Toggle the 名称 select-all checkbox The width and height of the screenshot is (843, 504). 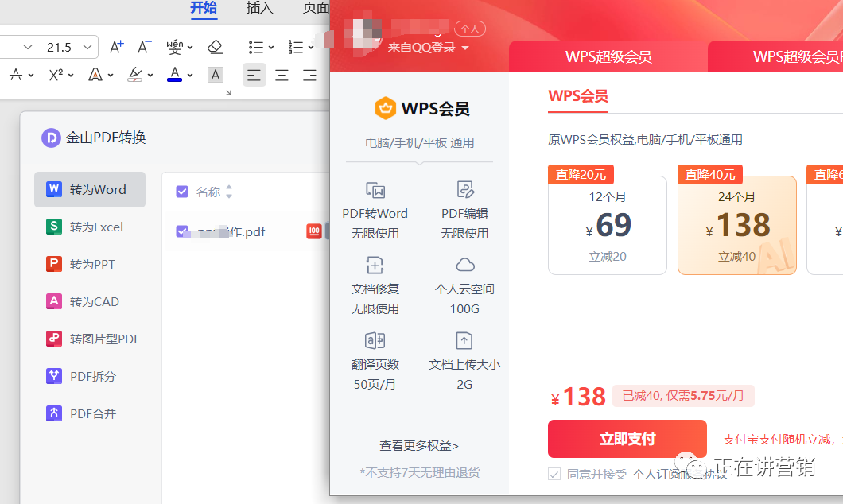(182, 192)
